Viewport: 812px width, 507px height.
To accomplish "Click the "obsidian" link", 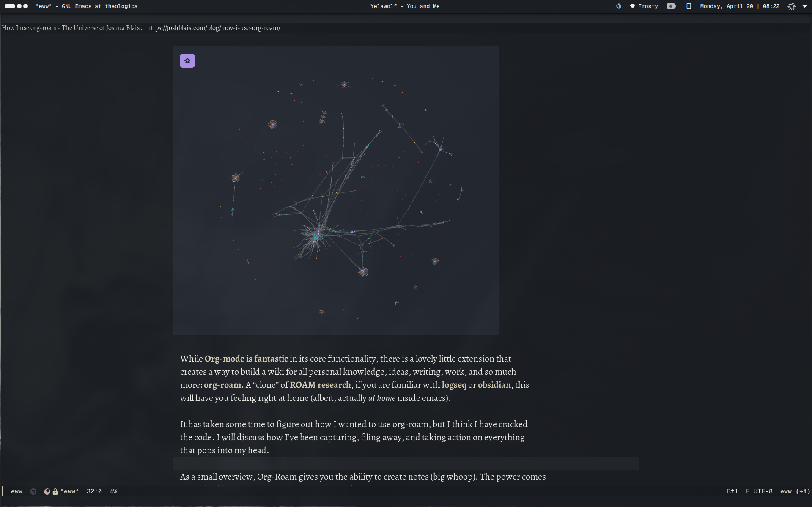I will click(494, 385).
